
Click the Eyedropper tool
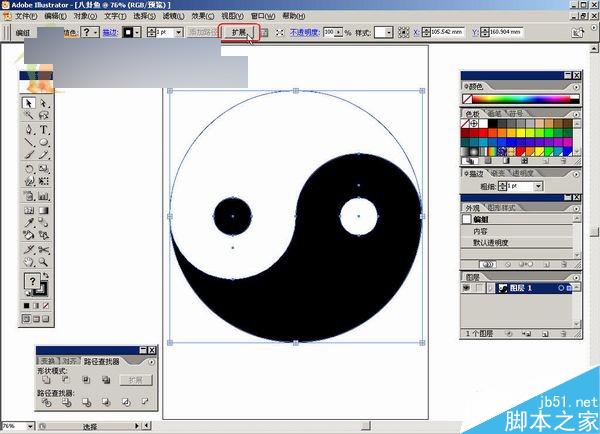pos(29,223)
